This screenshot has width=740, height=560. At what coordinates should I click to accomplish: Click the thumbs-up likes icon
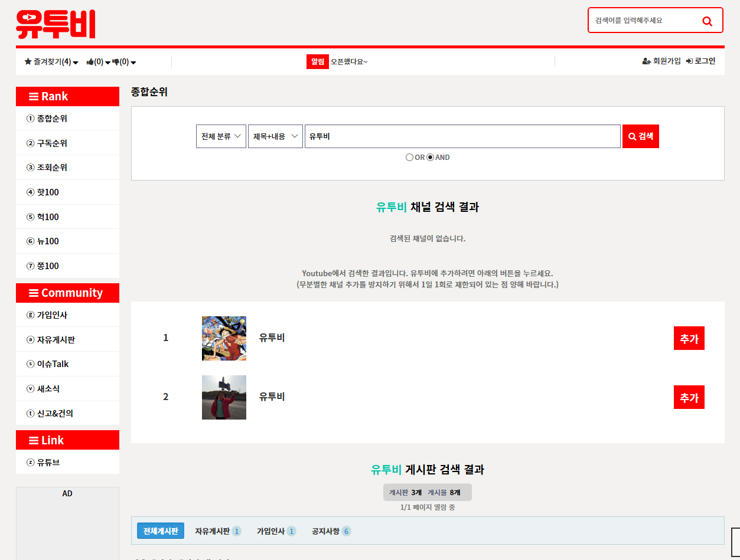click(90, 61)
